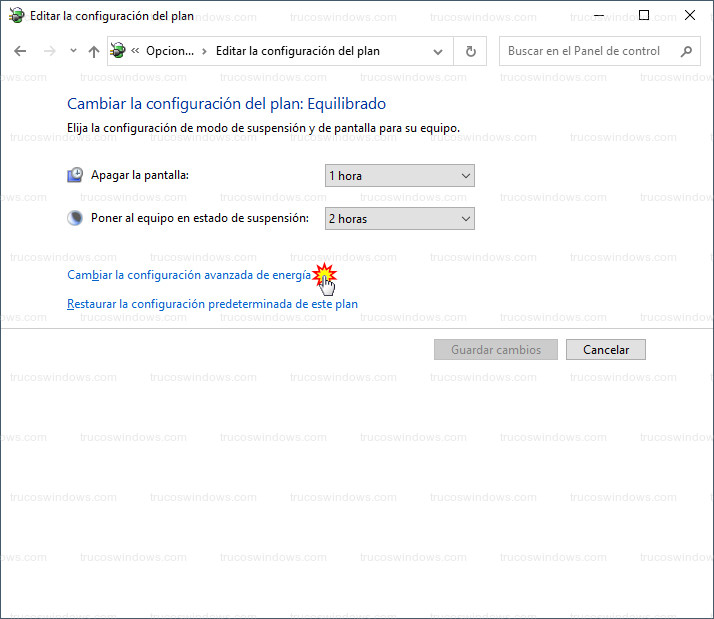Expand the address bar history dropdown

pyautogui.click(x=438, y=52)
